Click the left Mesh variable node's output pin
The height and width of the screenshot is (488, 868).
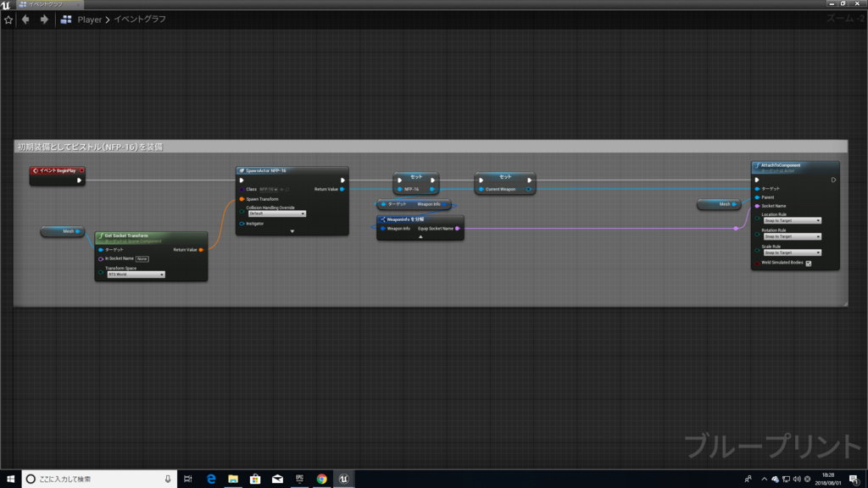coord(77,231)
